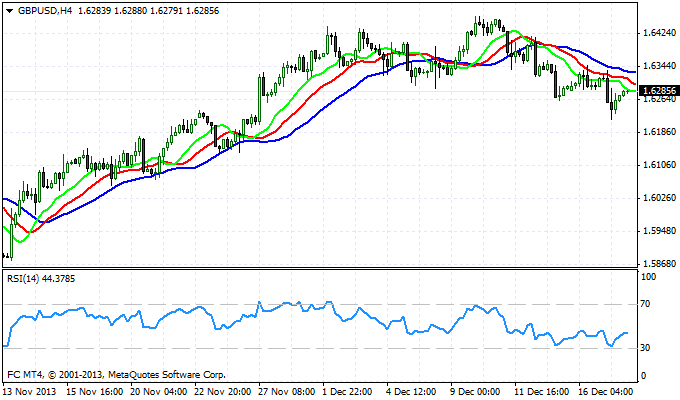Click the 11 Dec 16:00 time label
680x400 pixels.
pos(542,391)
